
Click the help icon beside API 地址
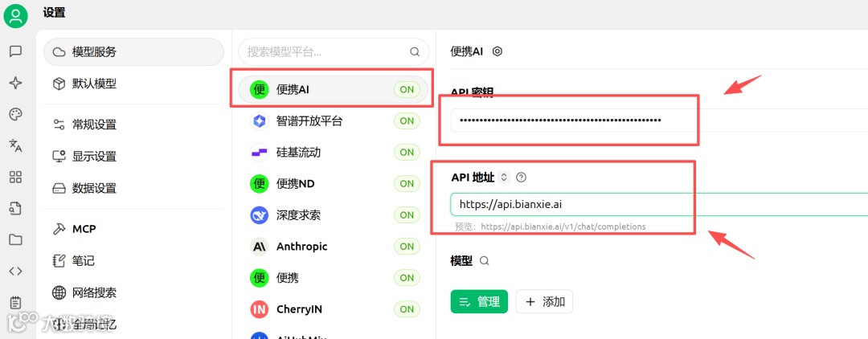point(520,178)
